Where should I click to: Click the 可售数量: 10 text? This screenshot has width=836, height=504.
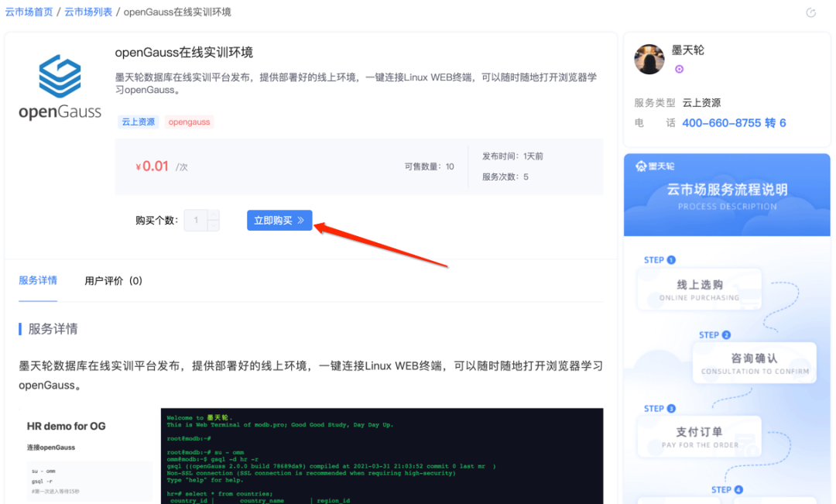[x=429, y=166]
